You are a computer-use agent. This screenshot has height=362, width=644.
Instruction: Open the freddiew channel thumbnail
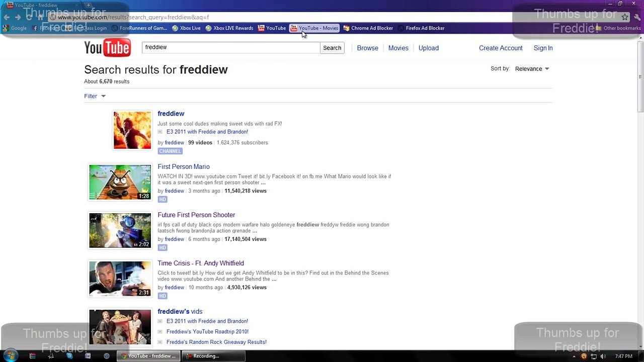[132, 131]
